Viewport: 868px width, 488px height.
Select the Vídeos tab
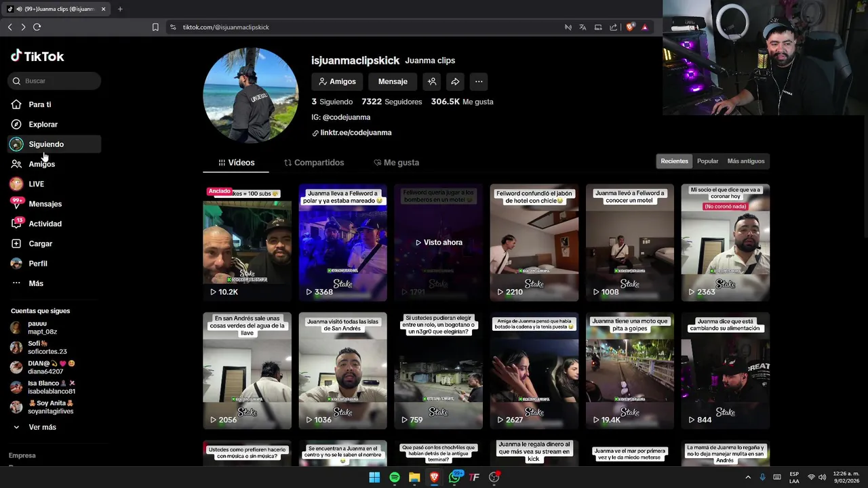tap(237, 163)
